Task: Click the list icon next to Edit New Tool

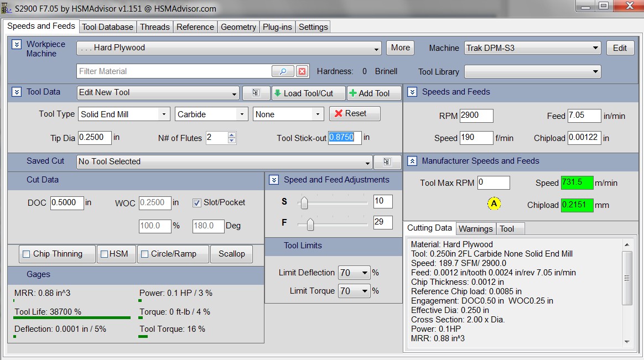Action: tap(256, 93)
